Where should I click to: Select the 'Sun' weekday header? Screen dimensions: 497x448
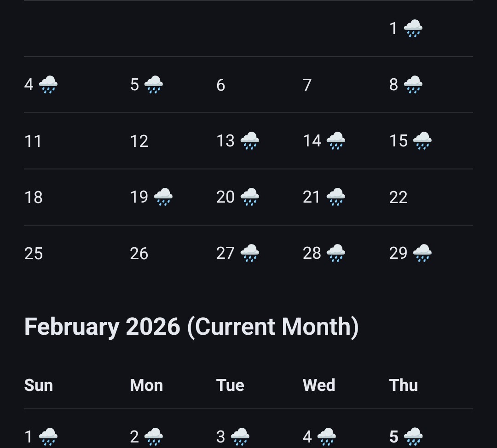pyautogui.click(x=39, y=385)
